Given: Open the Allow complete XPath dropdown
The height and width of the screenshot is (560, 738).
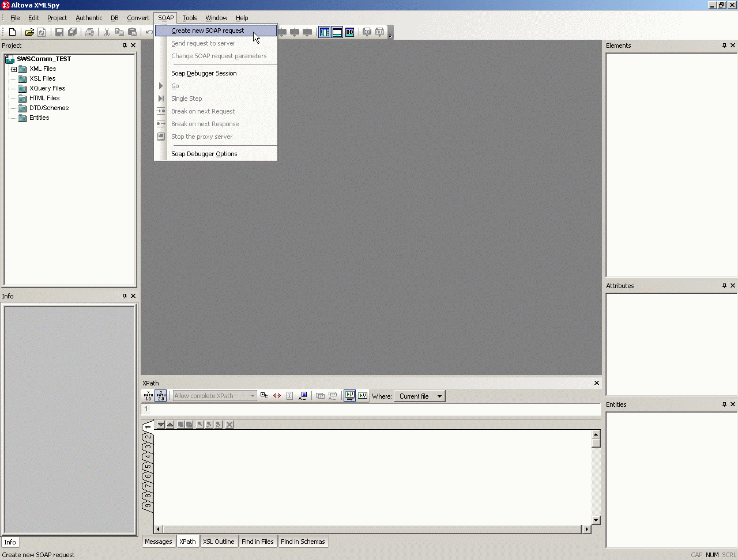Looking at the screenshot, I should point(214,396).
